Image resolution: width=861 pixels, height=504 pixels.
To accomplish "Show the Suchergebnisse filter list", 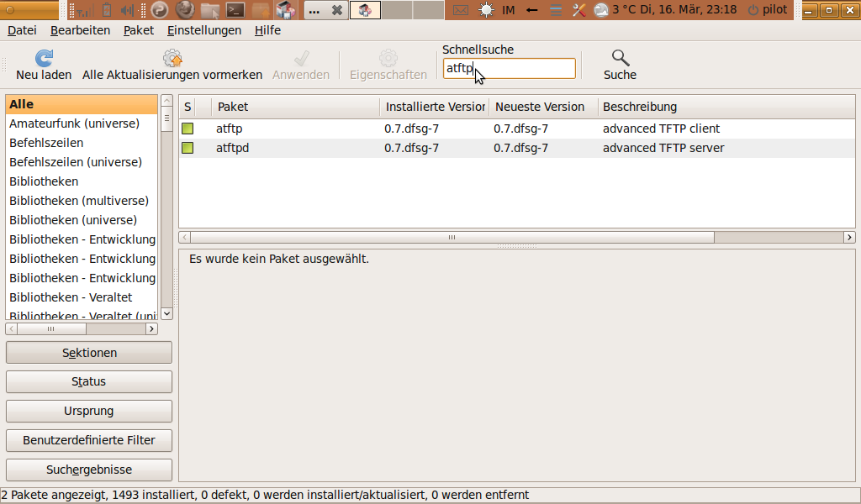I will (89, 470).
